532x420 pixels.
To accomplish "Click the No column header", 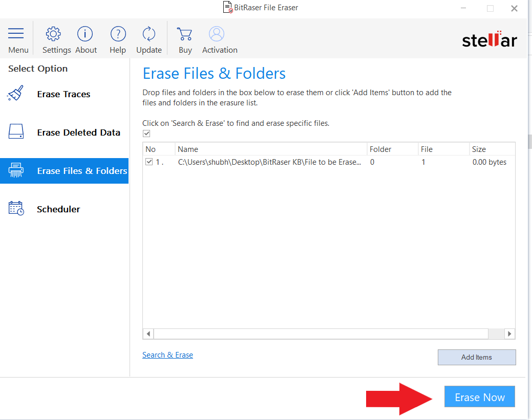I will (159, 149).
